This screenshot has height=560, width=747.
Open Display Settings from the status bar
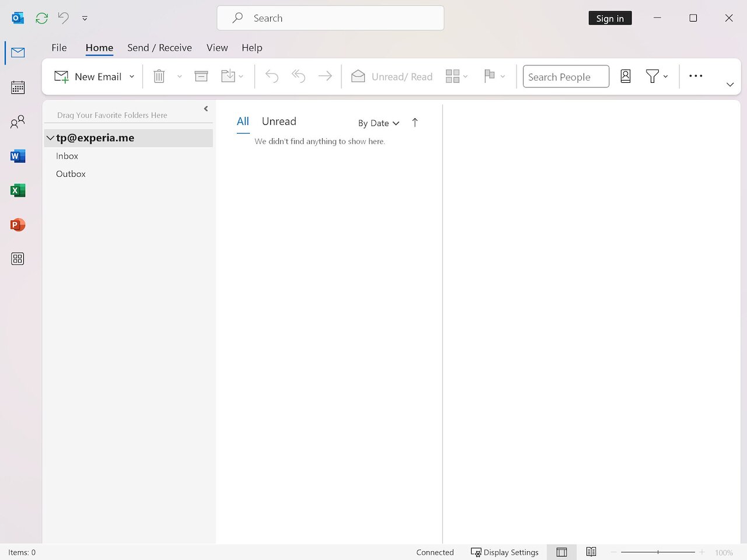505,552
